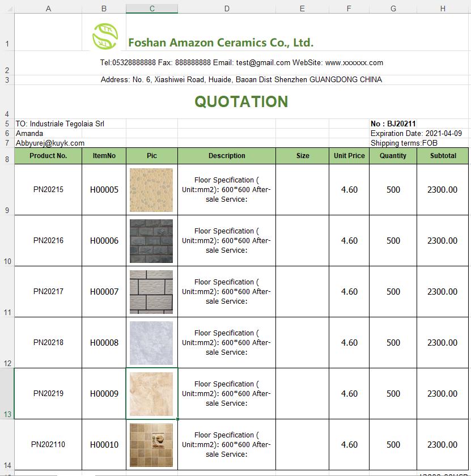Viewport: 471px width, 476px height.
Task: Click column A header
Action: click(x=48, y=8)
